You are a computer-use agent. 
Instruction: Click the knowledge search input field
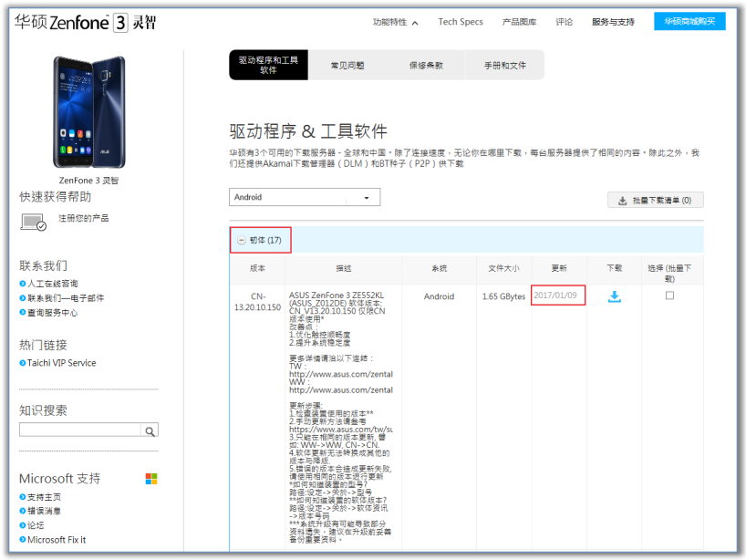click(x=80, y=430)
